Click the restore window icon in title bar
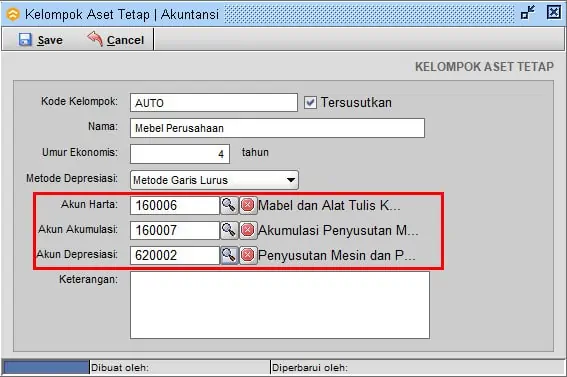The height and width of the screenshot is (377, 567). pos(528,13)
